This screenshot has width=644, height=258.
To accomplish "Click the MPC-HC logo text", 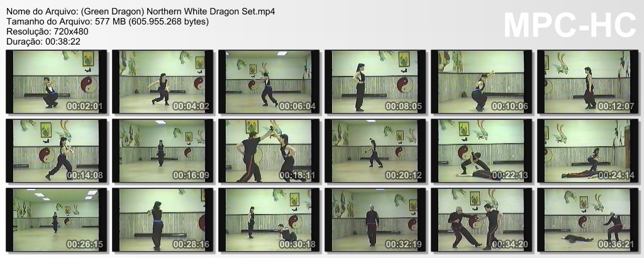I will [570, 26].
